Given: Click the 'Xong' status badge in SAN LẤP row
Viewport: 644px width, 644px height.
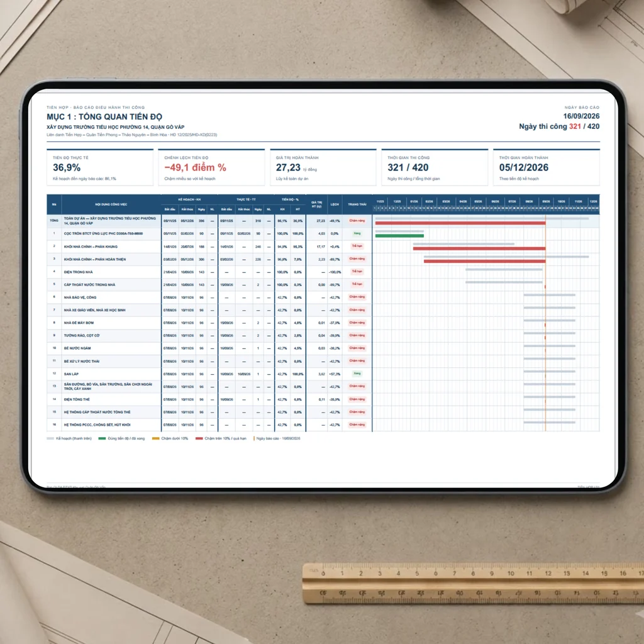Looking at the screenshot, I should pos(357,374).
